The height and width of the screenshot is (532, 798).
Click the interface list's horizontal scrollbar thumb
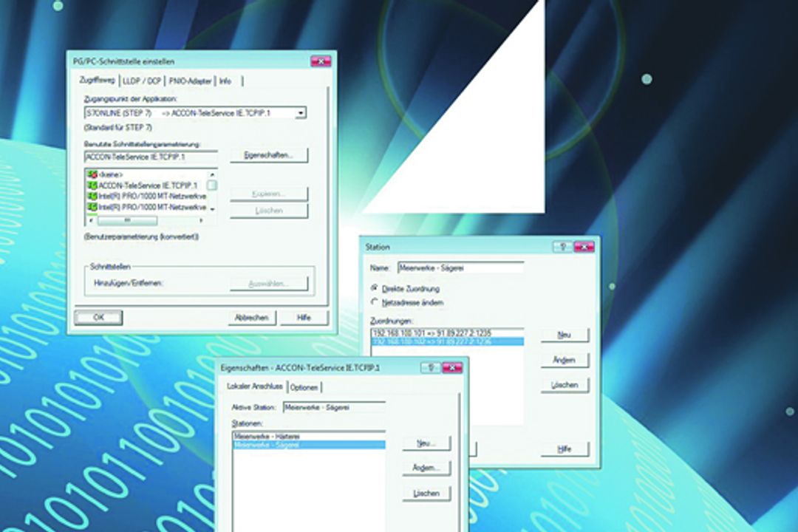[x=127, y=220]
